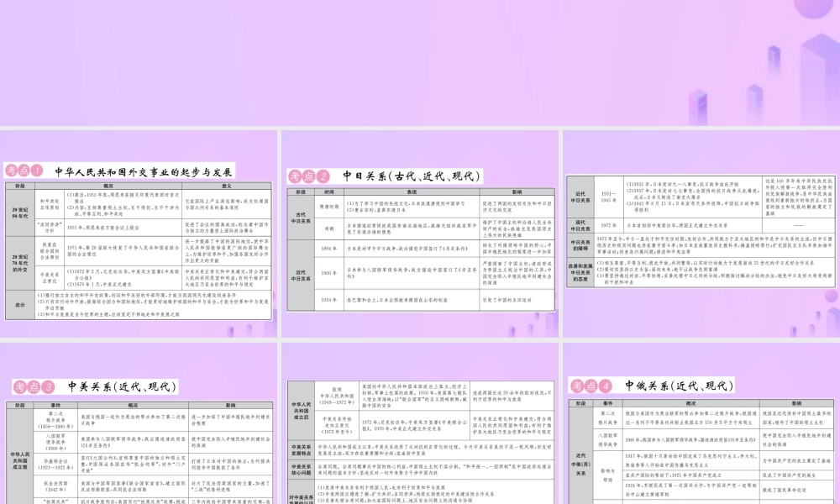840x504 pixels.
Task: Click the pink 考点4 badge
Action: point(591,386)
